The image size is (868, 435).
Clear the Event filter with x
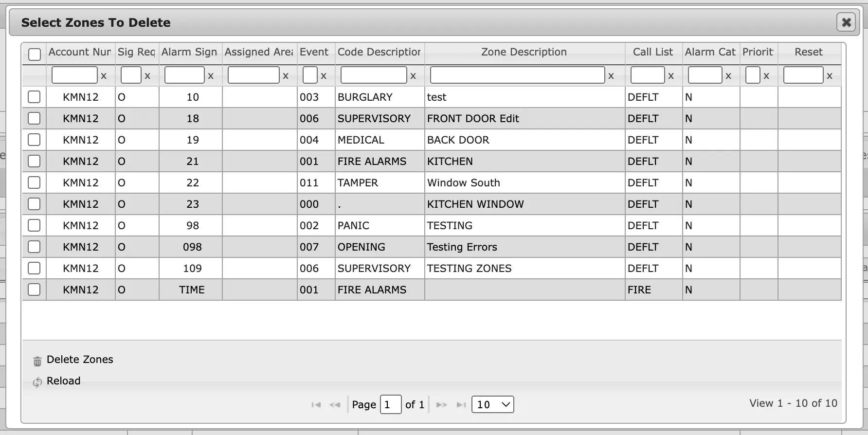(324, 76)
